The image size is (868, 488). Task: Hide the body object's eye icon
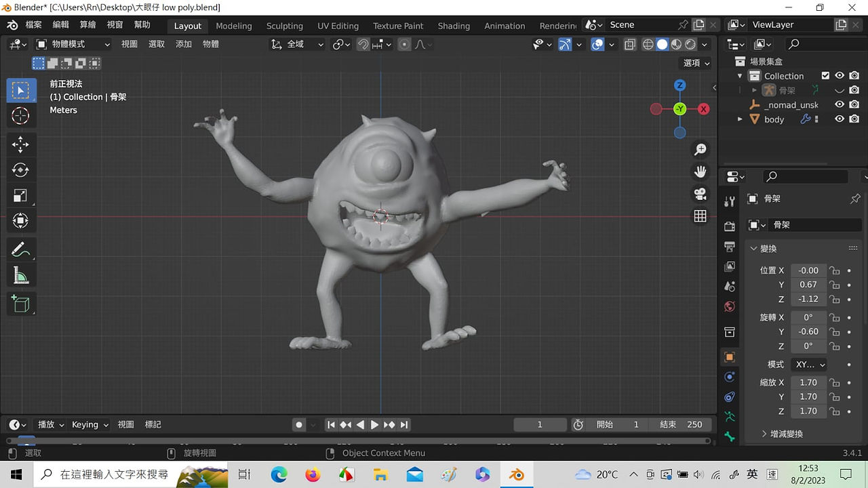840,119
